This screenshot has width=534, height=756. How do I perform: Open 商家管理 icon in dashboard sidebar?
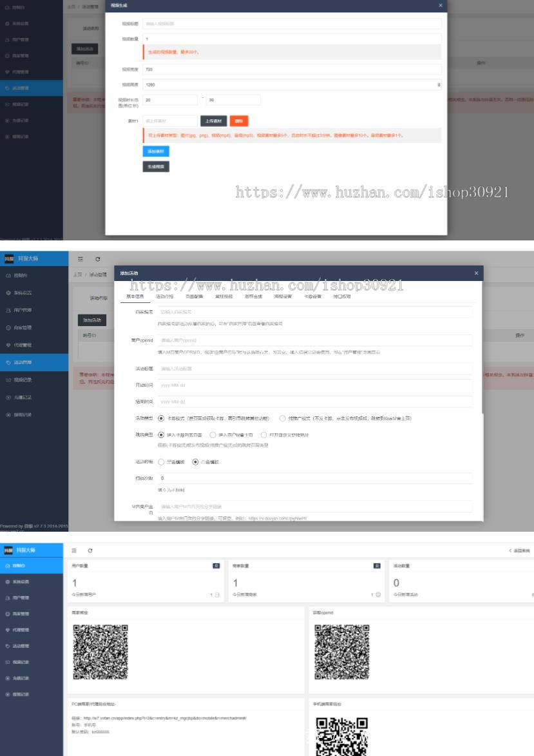8,614
